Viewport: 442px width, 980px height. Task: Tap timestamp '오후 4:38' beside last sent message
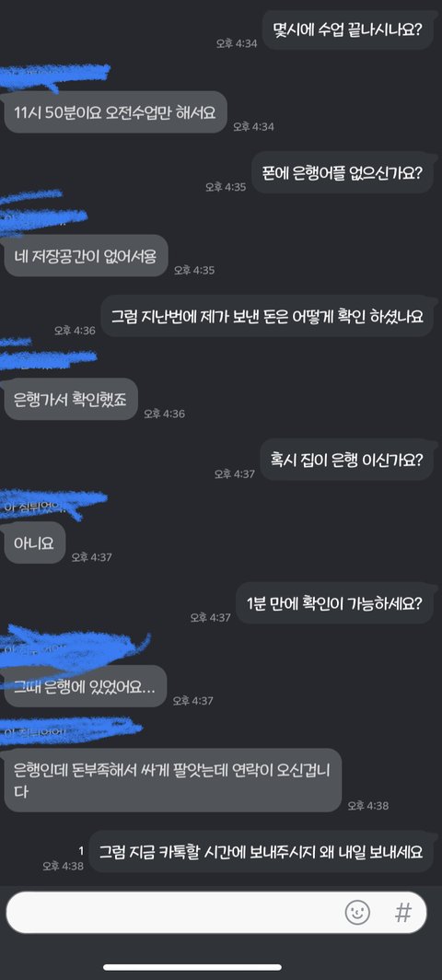64,866
